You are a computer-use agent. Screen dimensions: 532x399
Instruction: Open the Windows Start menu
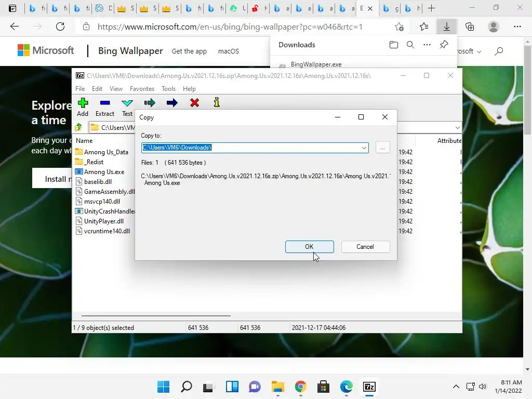pos(163,387)
